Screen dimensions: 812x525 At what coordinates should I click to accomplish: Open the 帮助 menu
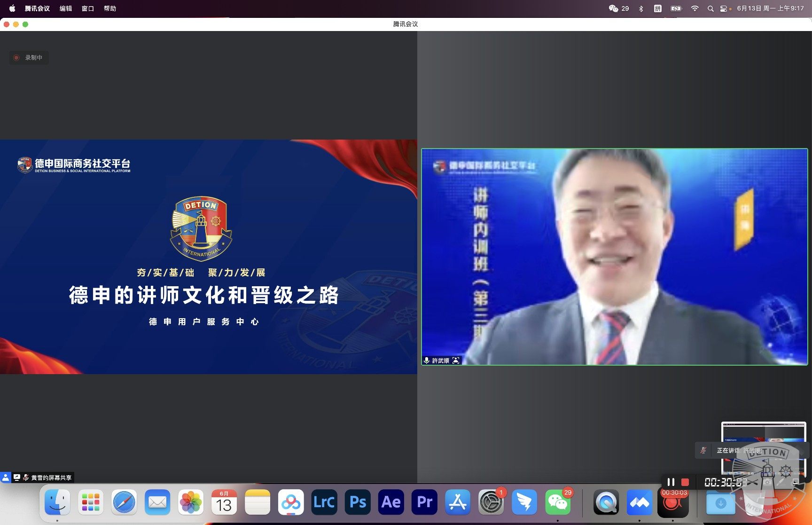coord(110,8)
